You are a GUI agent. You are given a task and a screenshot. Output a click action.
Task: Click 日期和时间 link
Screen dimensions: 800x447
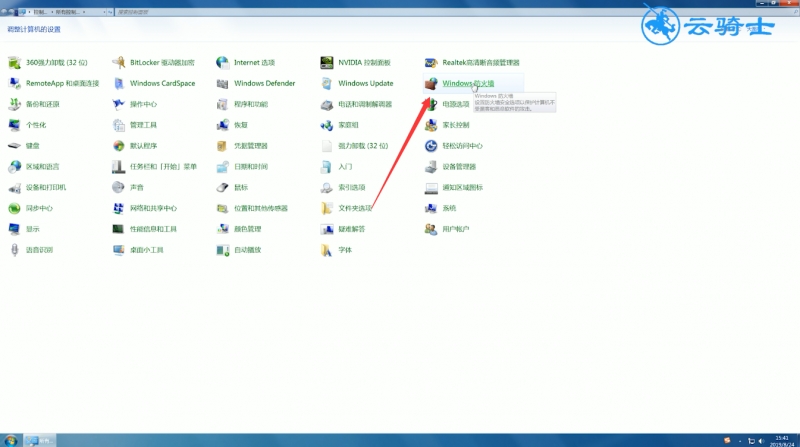tap(251, 167)
